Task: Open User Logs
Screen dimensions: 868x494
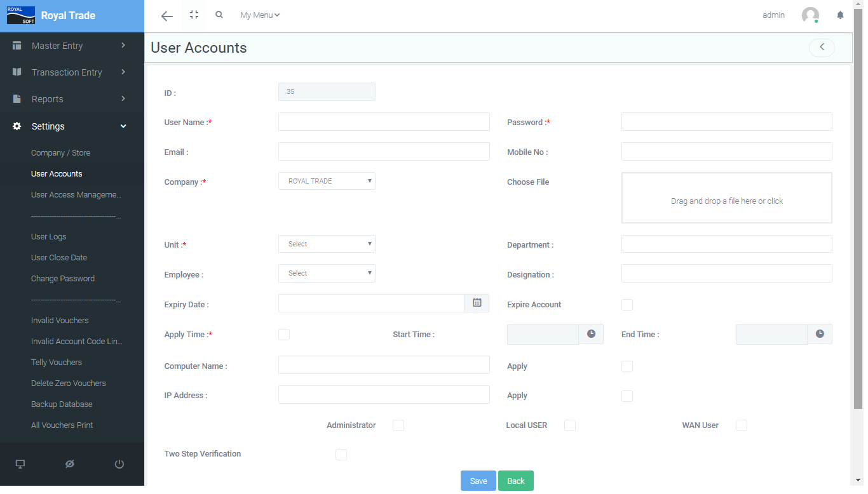Action: pos(49,237)
